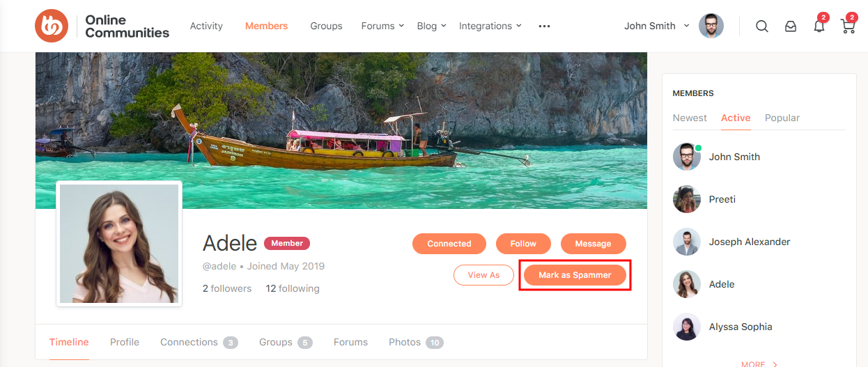The image size is (868, 367).
Task: Switch to the Newest members tab
Action: pos(690,118)
